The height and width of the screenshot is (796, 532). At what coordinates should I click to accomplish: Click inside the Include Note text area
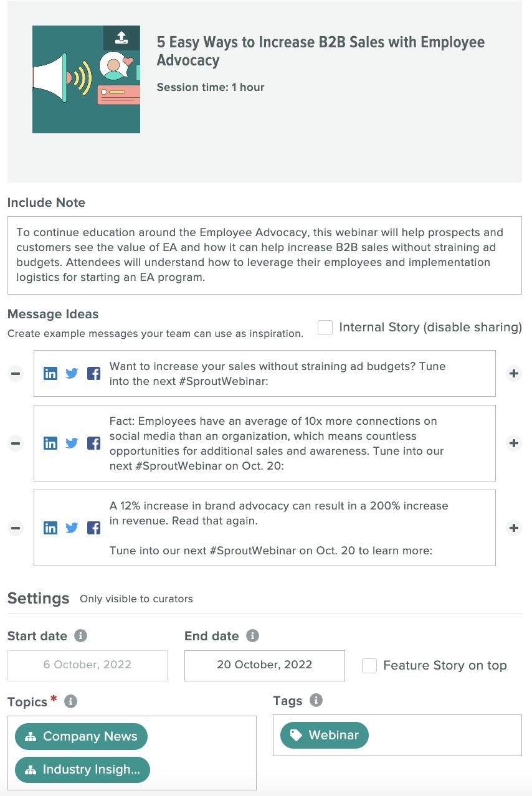click(264, 255)
